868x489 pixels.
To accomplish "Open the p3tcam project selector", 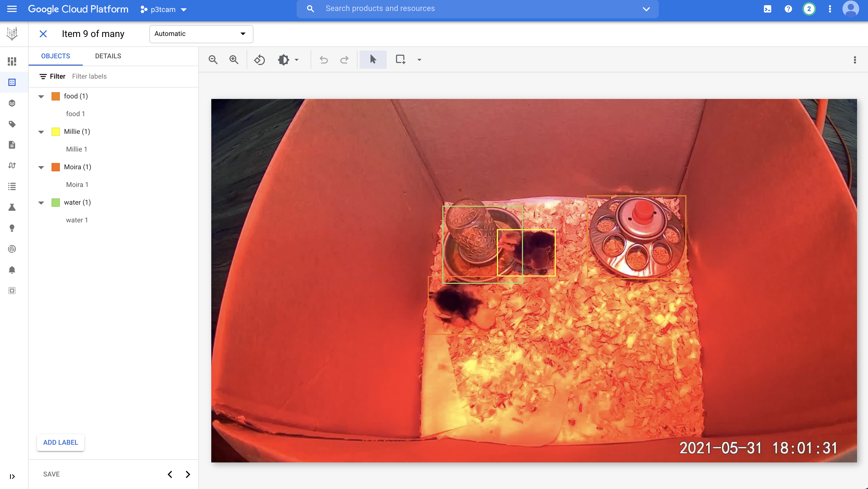I will tap(163, 9).
